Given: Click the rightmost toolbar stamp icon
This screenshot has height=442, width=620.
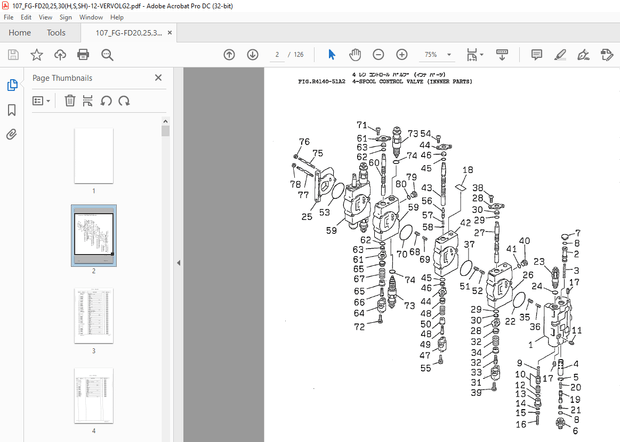Looking at the screenshot, I should click(607, 55).
